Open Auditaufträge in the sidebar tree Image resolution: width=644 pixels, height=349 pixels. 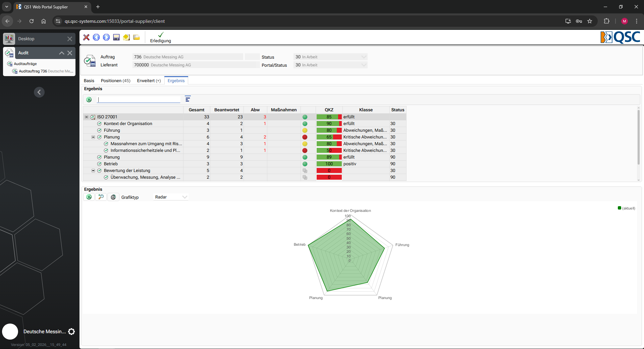25,64
